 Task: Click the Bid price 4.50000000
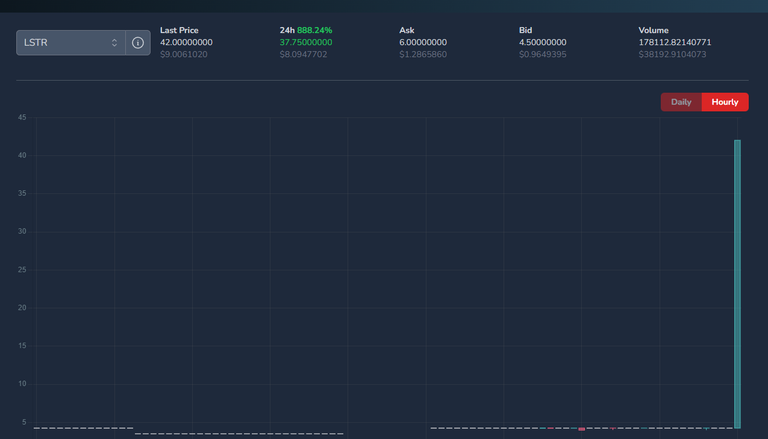[543, 42]
